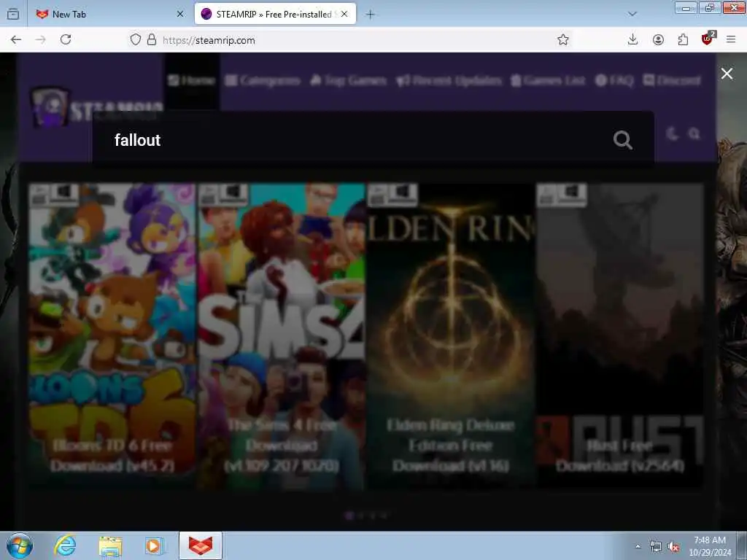Open the Windows Start menu
The height and width of the screenshot is (560, 747).
coord(20,545)
